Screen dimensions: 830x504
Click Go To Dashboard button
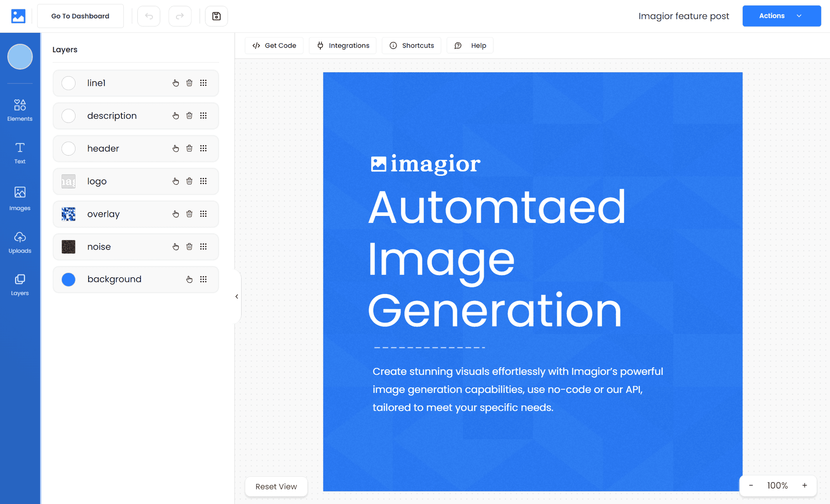pos(80,16)
